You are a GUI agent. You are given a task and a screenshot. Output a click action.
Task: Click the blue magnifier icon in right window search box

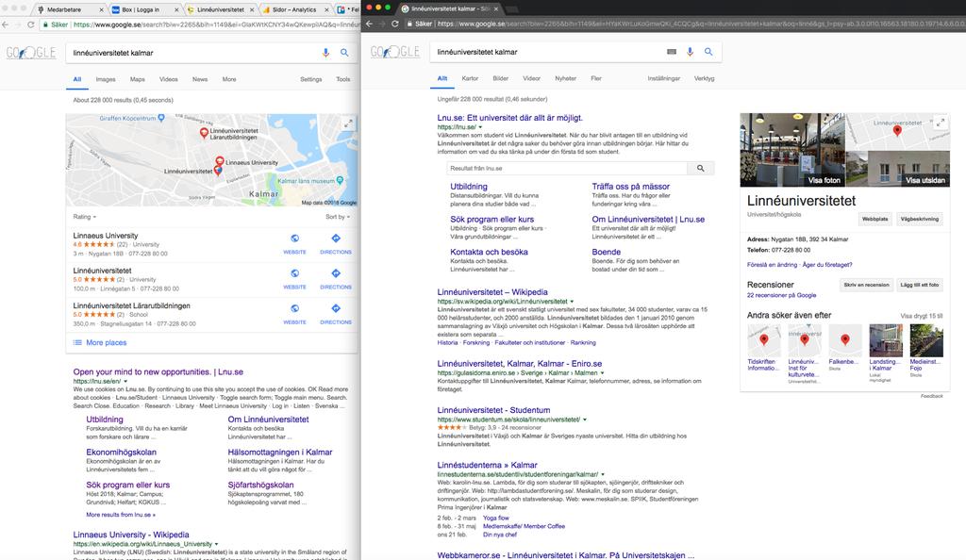[708, 52]
